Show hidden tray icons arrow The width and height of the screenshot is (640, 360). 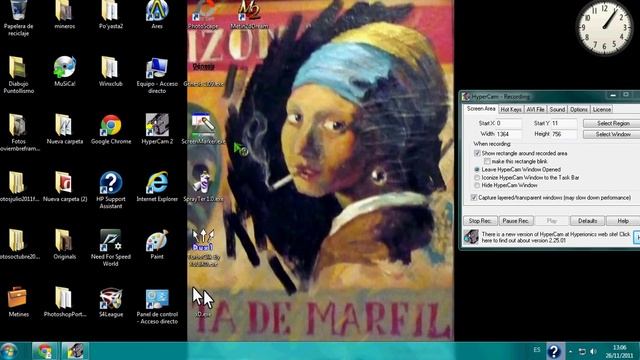[570, 351]
